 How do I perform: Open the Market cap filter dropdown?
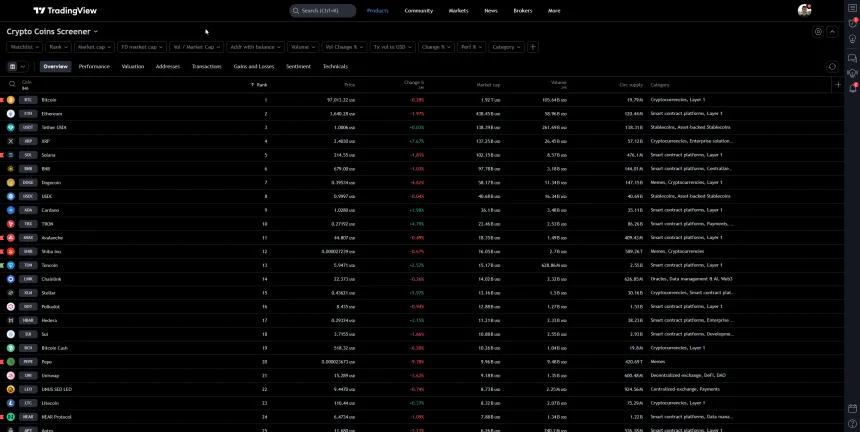(x=94, y=47)
